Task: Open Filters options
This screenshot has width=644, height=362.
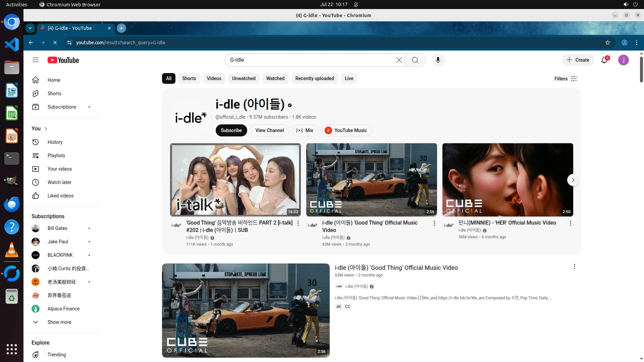Action: [566, 79]
